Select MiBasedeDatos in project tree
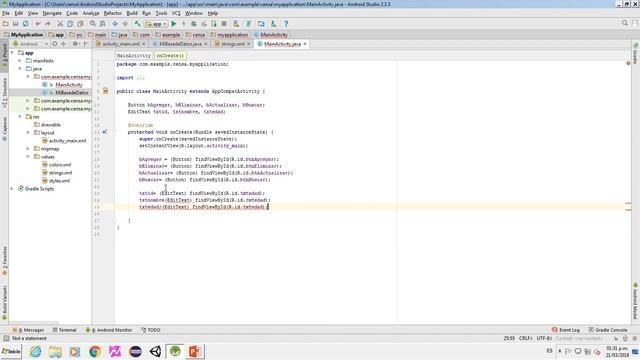Screen dimensions: 640x360 71,93
